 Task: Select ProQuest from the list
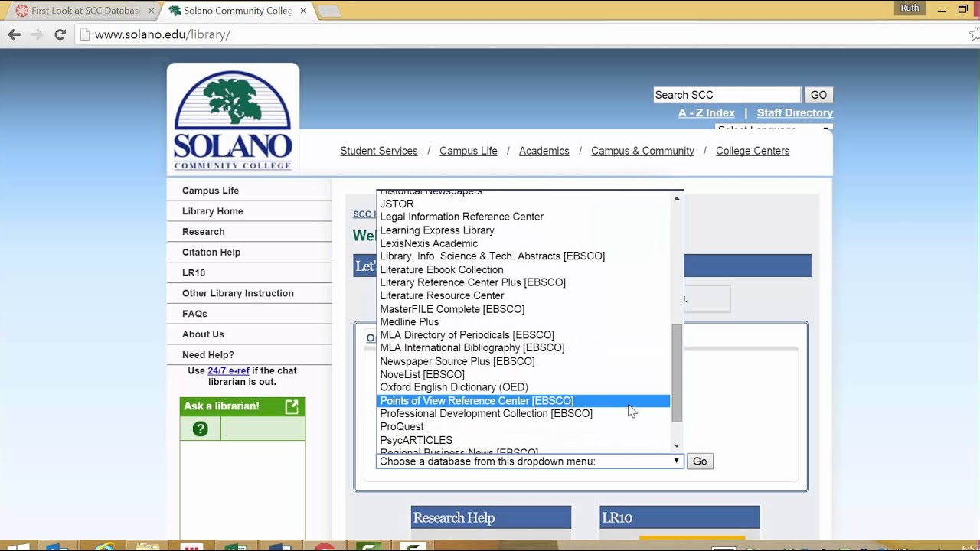click(x=524, y=427)
